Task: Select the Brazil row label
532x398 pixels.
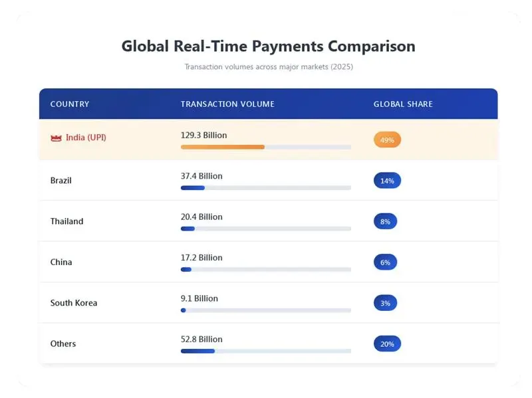Action: coord(61,181)
